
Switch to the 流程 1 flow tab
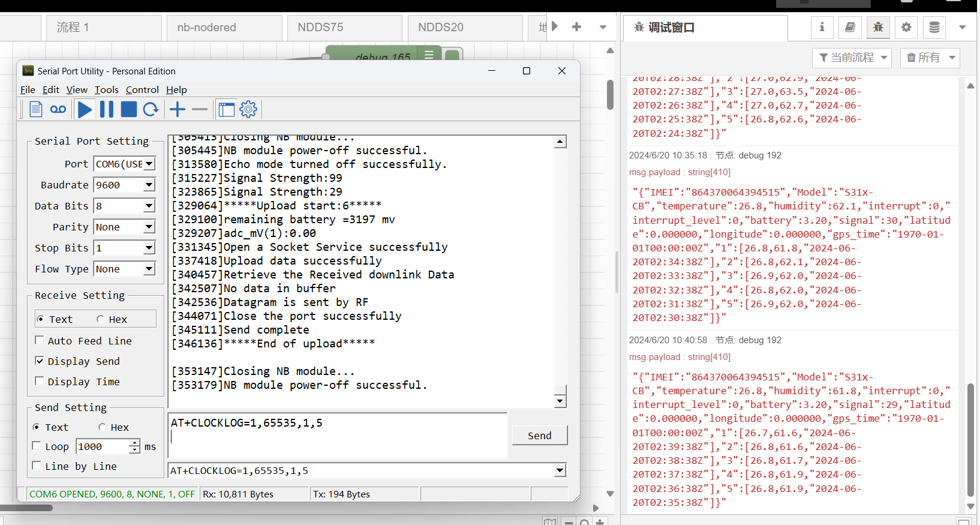pyautogui.click(x=104, y=28)
